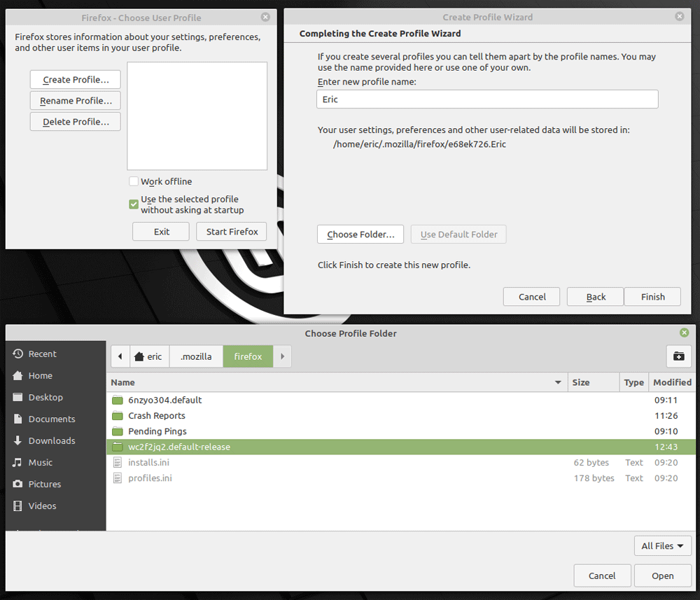This screenshot has height=600, width=700.
Task: Select Crash Reports folder
Action: [401, 416]
